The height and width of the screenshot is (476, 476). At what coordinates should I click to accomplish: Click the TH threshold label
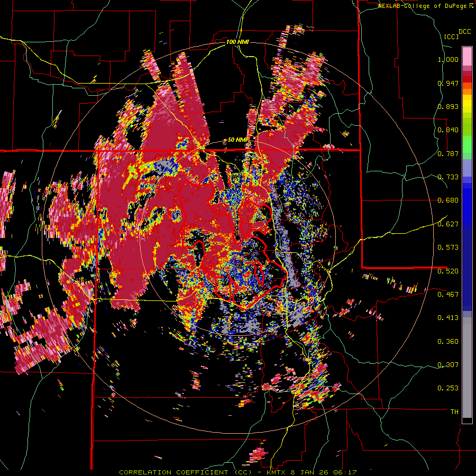pyautogui.click(x=454, y=412)
